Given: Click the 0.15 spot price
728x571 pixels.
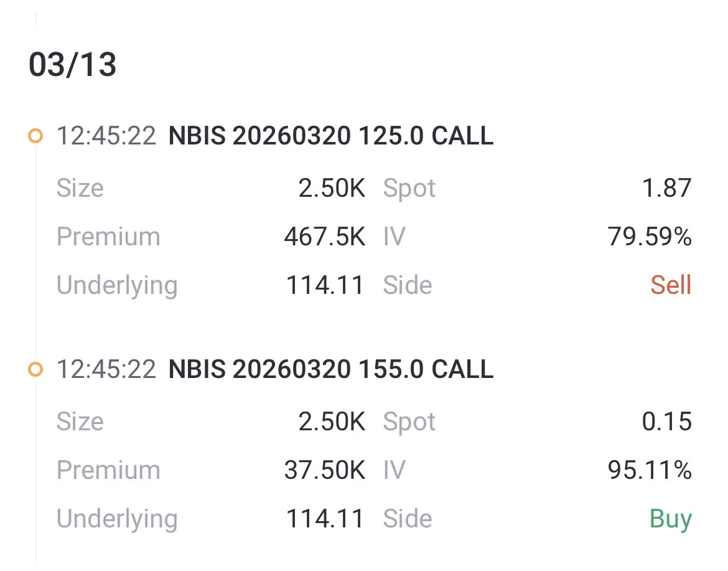Looking at the screenshot, I should [x=666, y=422].
